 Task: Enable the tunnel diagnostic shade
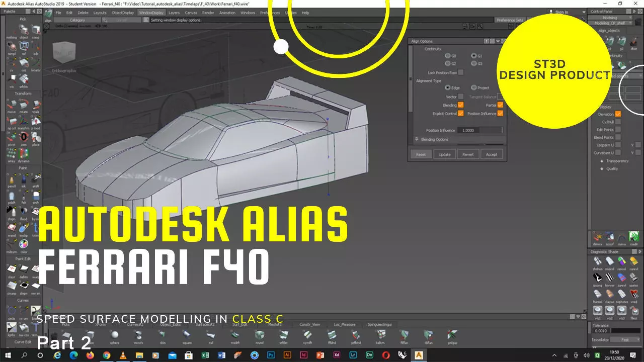597,296
